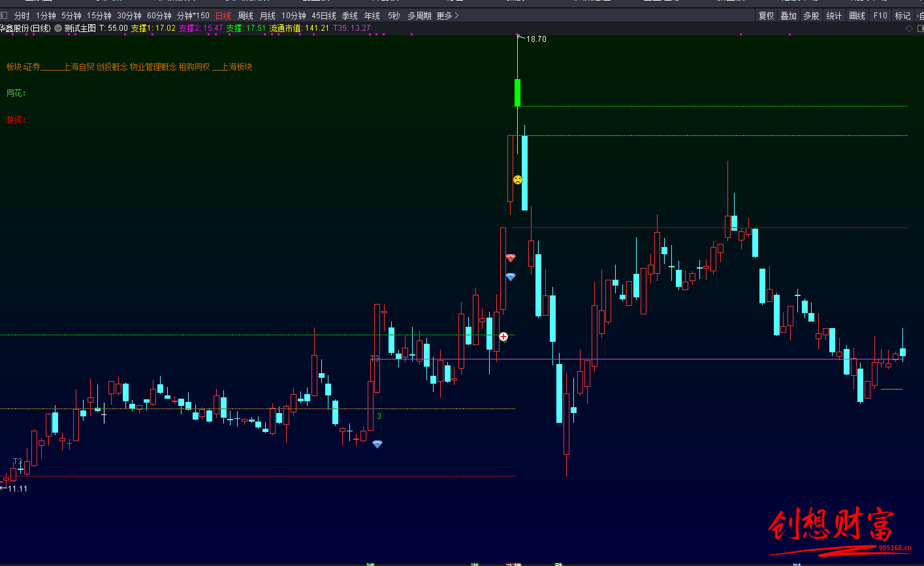The height and width of the screenshot is (566, 924).
Task: Select the 日线 daily chart tab
Action: (223, 16)
